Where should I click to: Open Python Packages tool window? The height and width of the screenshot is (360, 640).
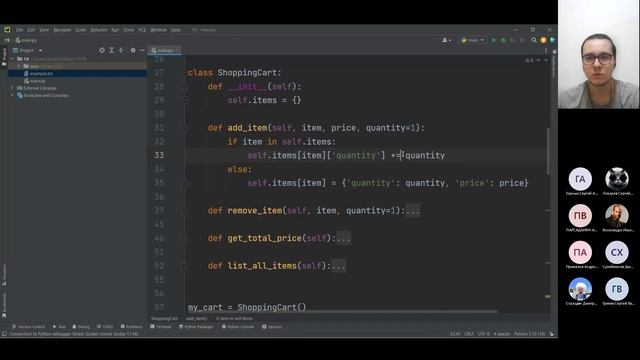click(196, 327)
